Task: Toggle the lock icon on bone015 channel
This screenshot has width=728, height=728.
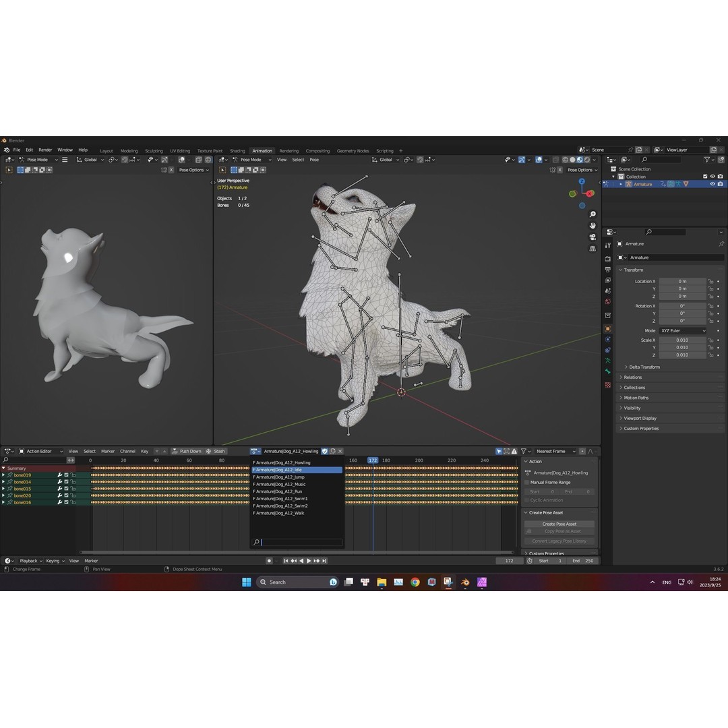Action: point(73,489)
